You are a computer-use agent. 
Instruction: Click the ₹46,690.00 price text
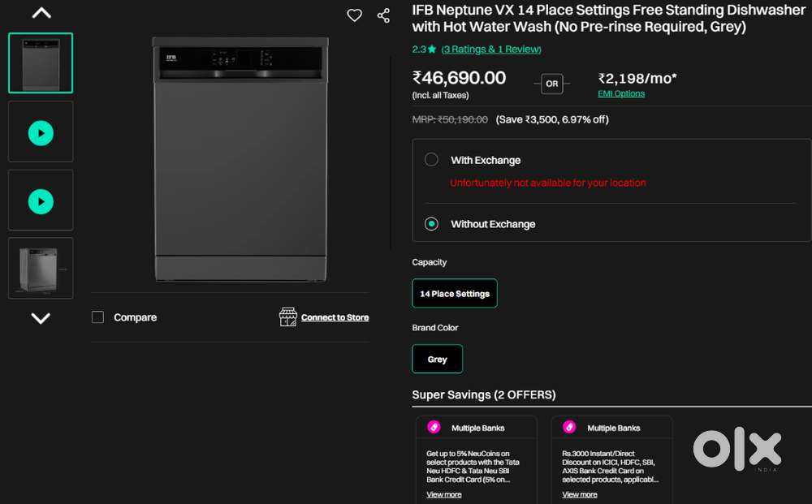pos(459,78)
